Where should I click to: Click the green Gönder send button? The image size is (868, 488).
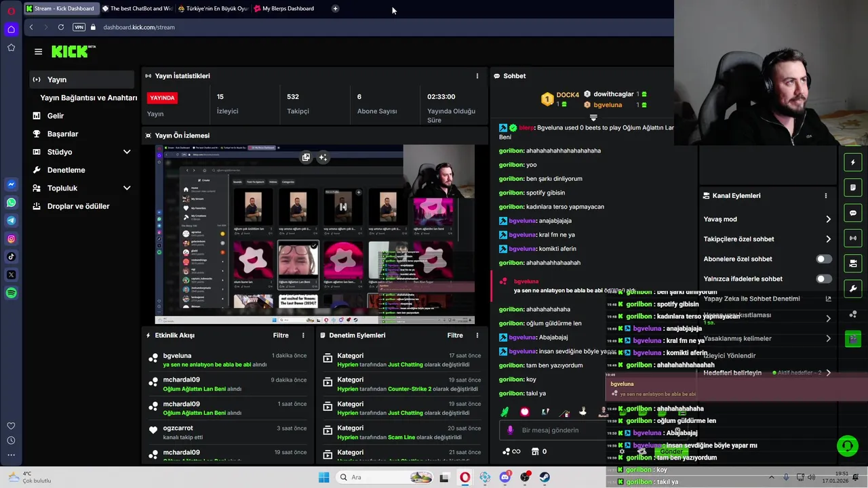click(x=671, y=451)
